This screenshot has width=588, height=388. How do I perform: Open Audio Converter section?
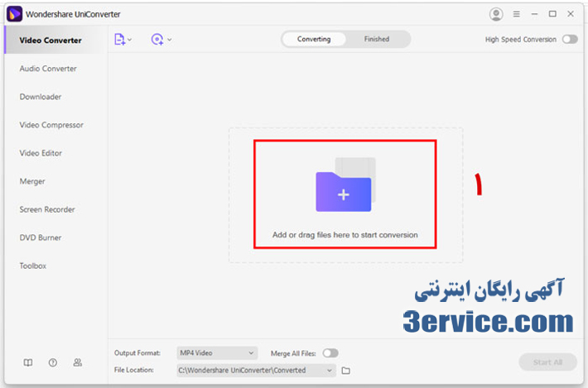48,69
